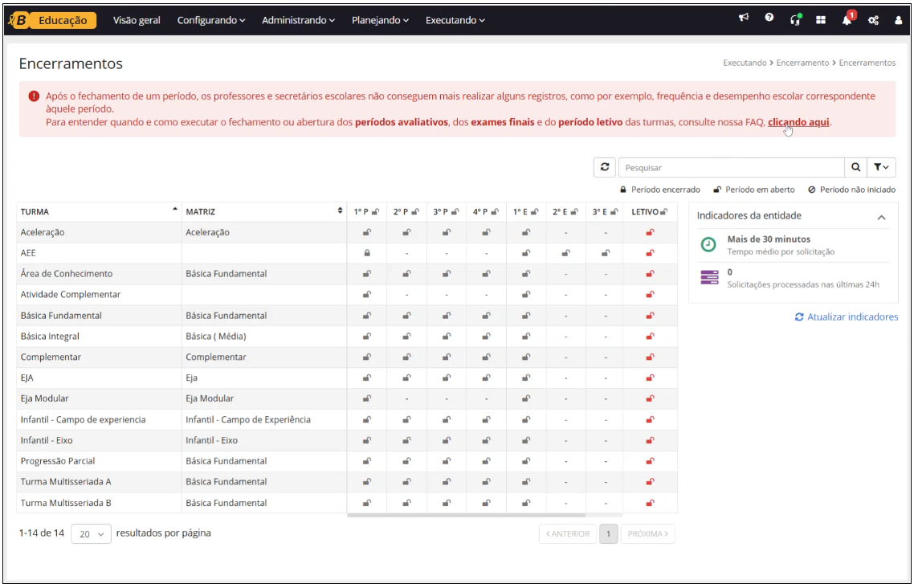Open the headset support chat icon
Viewport: 914px width, 588px height.
pyautogui.click(x=795, y=20)
